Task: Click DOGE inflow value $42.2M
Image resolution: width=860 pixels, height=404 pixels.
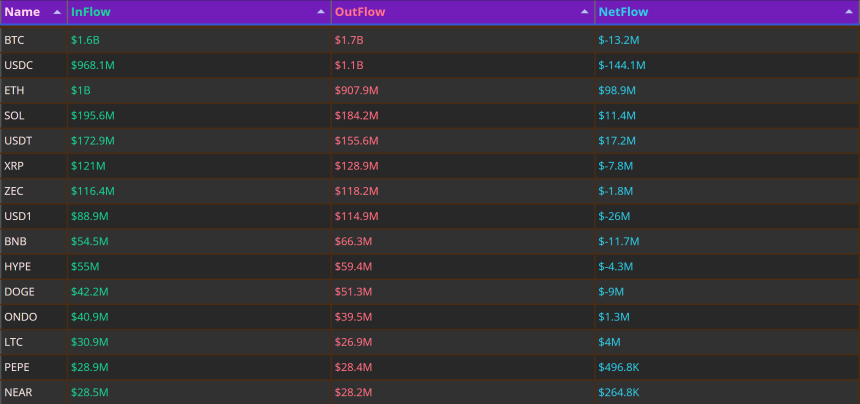Action: pos(89,292)
